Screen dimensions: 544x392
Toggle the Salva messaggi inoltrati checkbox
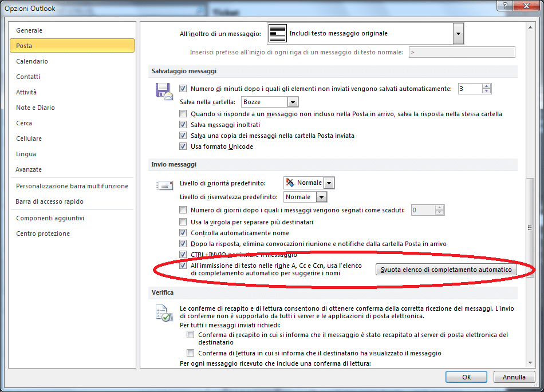183,124
